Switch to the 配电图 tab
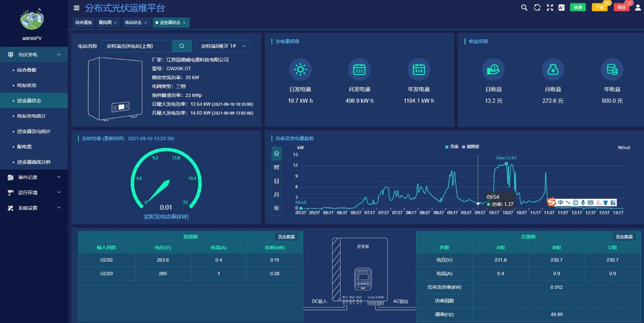 [105, 22]
